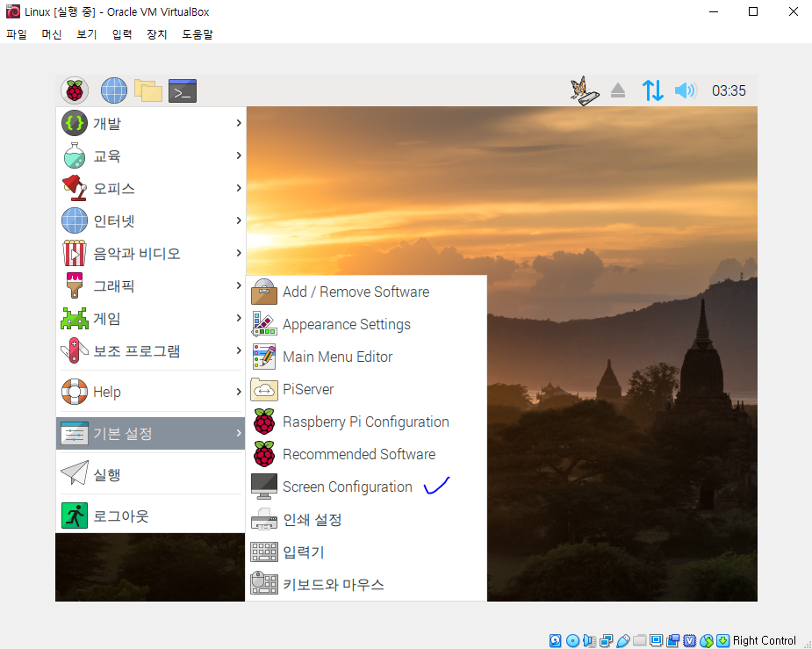
Task: Launch PiServer
Action: [x=366, y=390]
